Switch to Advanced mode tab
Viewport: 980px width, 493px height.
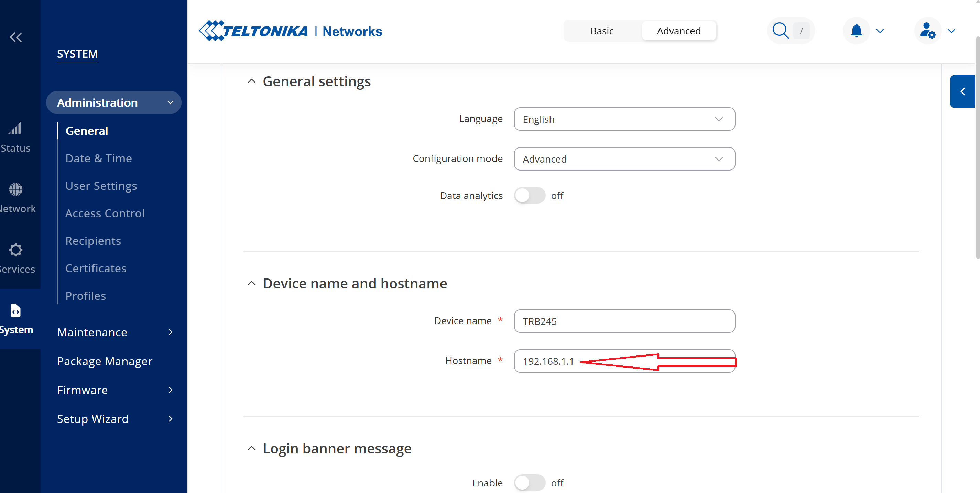point(679,31)
